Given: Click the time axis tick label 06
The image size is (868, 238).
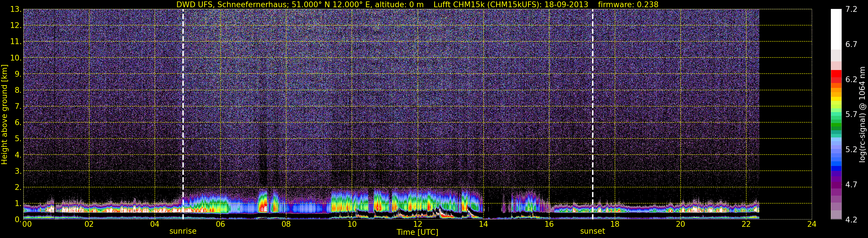Looking at the screenshot, I should tap(220, 224).
